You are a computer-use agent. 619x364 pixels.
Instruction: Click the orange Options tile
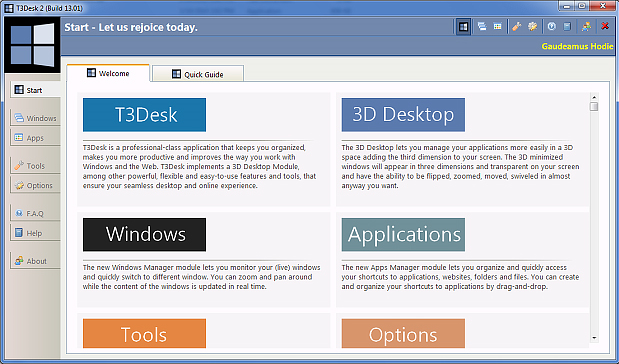tap(403, 334)
